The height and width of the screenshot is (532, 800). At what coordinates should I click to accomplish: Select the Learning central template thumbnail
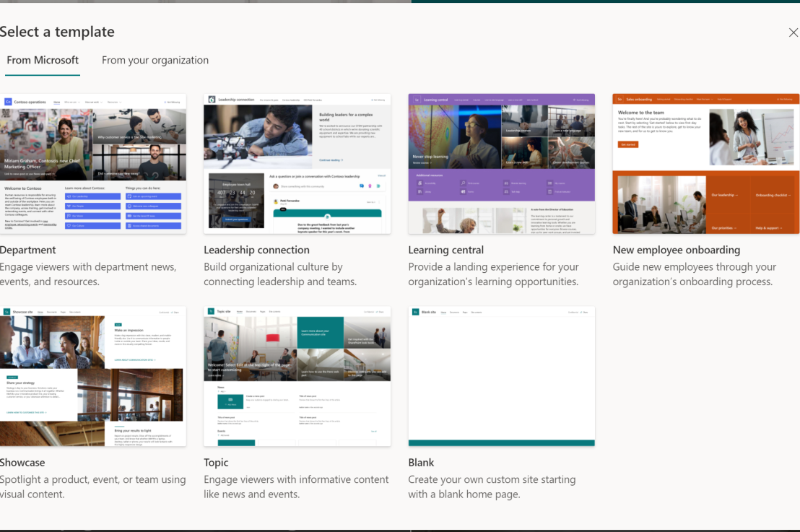[502, 164]
